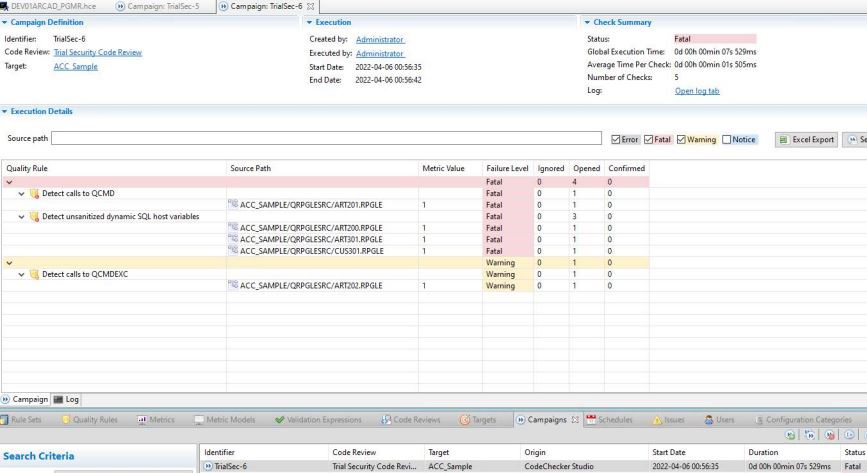
Task: Sort by the Source Path column header
Action: click(x=322, y=168)
